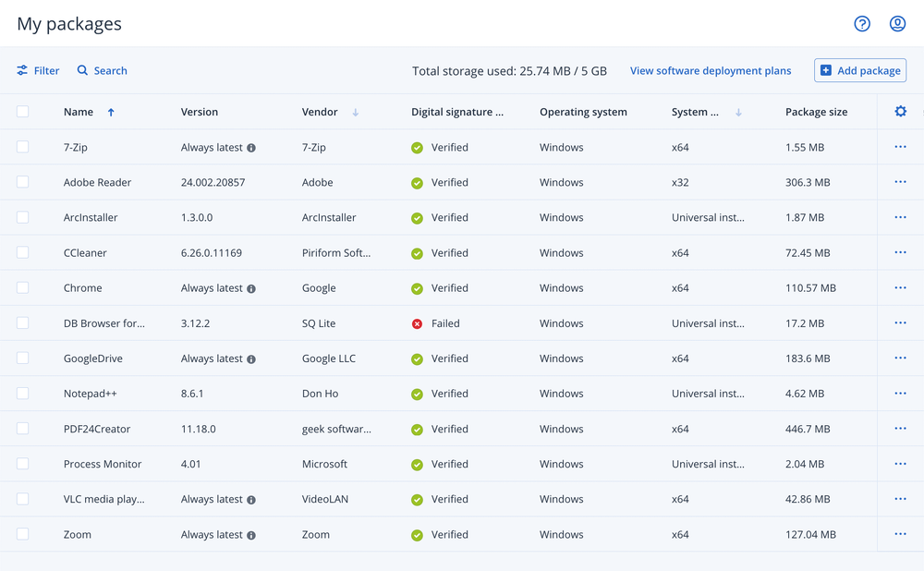924x571 pixels.
Task: Open more actions menu for Chrome
Action: 900,287
